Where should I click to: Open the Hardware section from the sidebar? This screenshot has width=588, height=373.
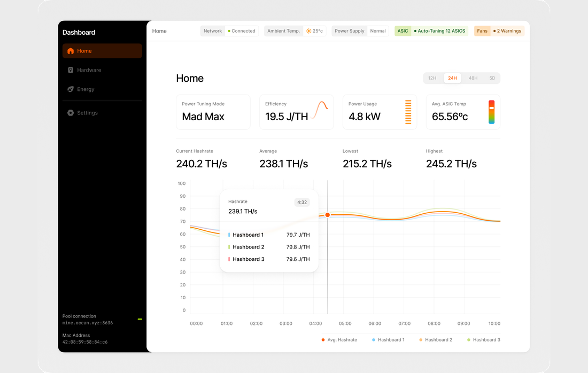tap(71, 70)
